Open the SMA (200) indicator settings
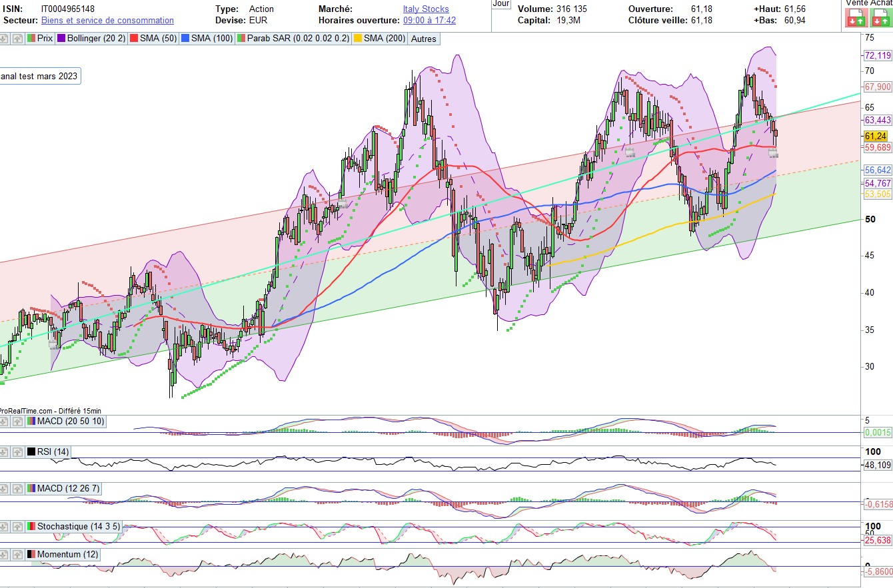Viewport: 893px width, 588px height. pyautogui.click(x=379, y=39)
